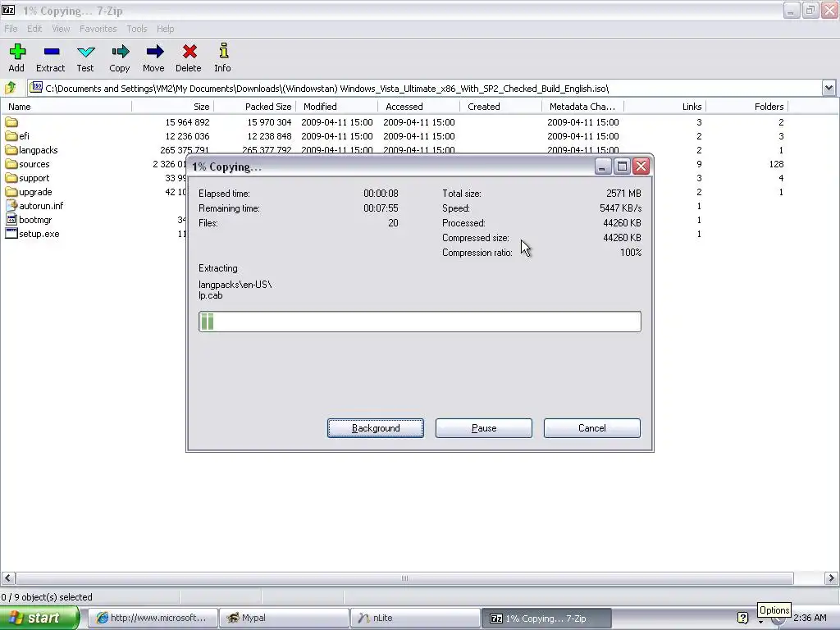The width and height of the screenshot is (840, 630).
Task: Sort by the Modified column header
Action: click(x=336, y=107)
